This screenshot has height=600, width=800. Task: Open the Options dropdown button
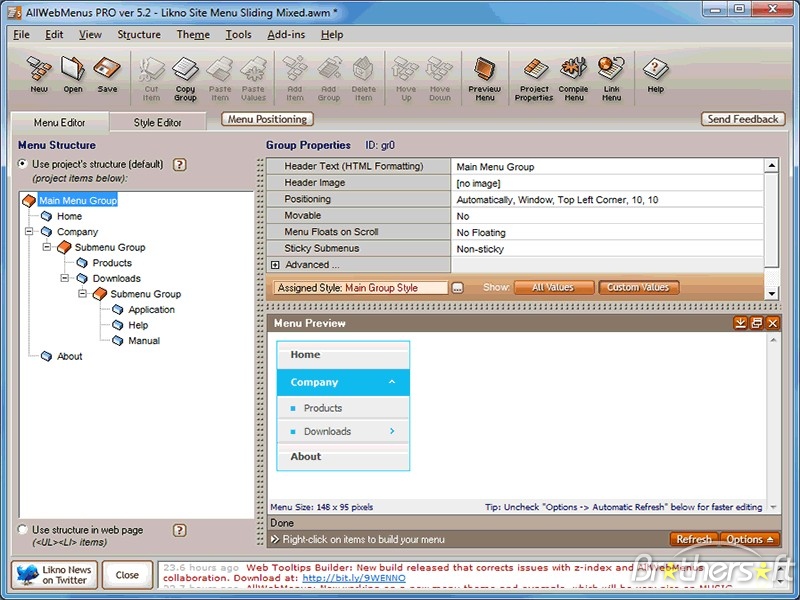[x=748, y=539]
